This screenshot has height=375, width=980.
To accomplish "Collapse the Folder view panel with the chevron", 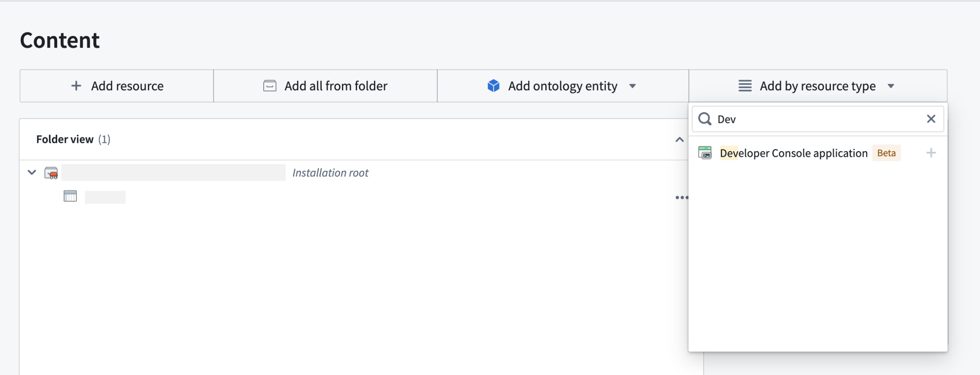I will 679,139.
